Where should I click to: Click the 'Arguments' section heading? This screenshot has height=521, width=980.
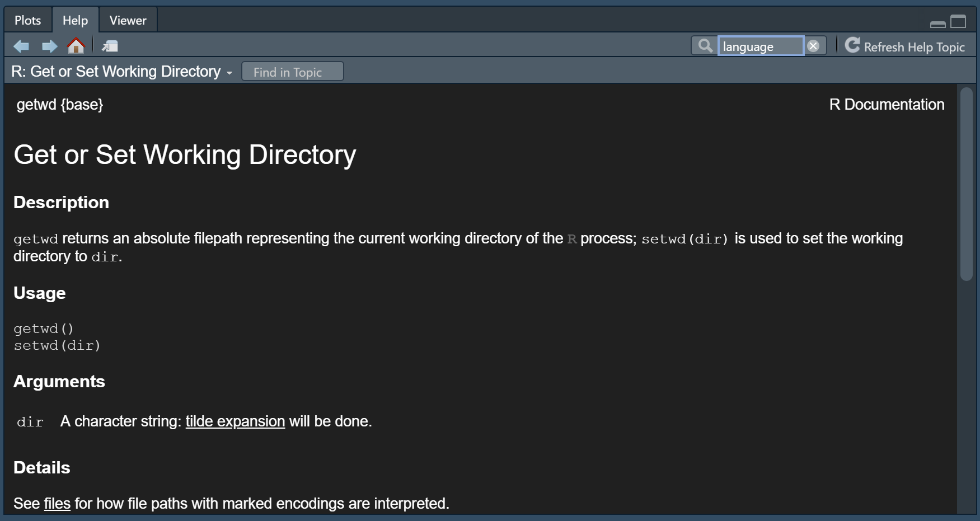coord(59,382)
